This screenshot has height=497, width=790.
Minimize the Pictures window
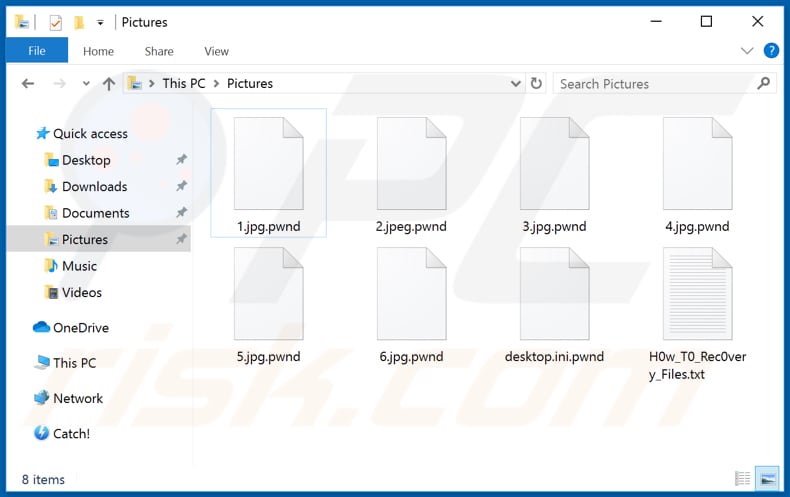[x=656, y=22]
